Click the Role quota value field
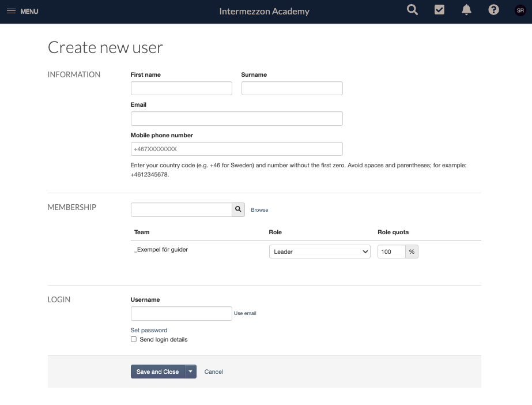This screenshot has width=532, height=405. point(391,252)
